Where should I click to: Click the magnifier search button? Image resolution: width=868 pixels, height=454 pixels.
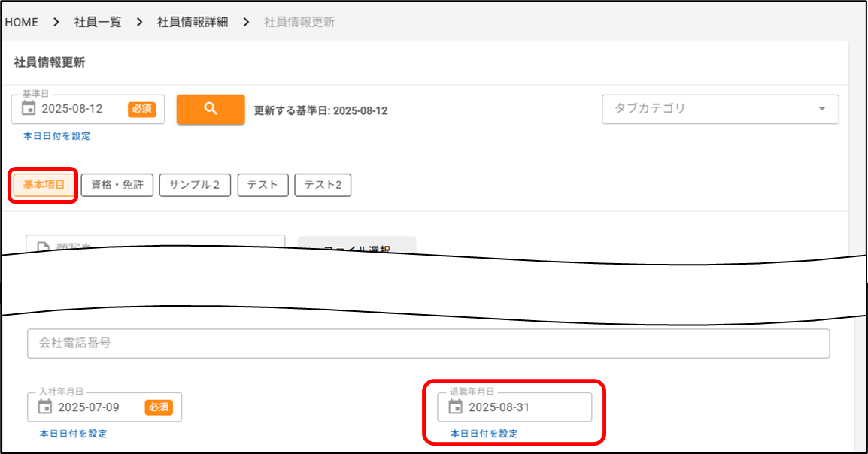[x=211, y=109]
